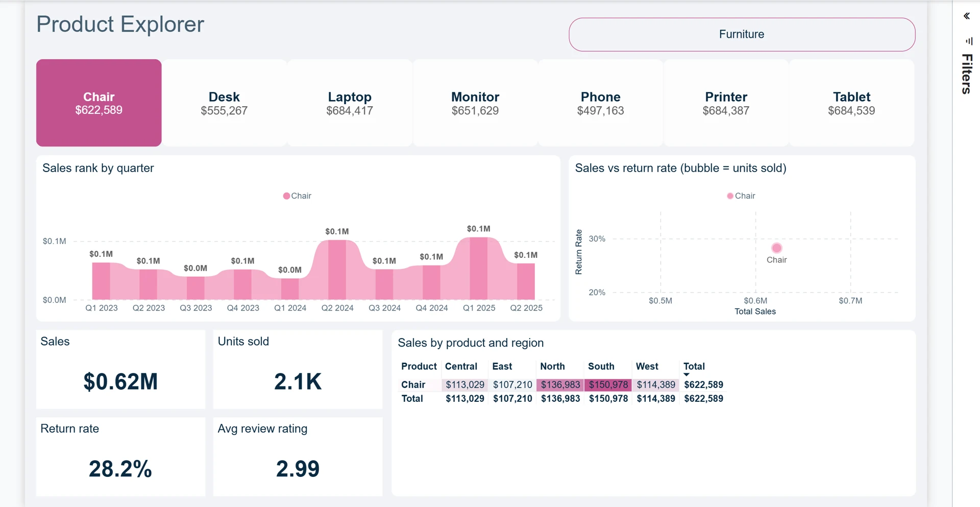The height and width of the screenshot is (507, 980).
Task: Select the Chair product card
Action: (99, 103)
